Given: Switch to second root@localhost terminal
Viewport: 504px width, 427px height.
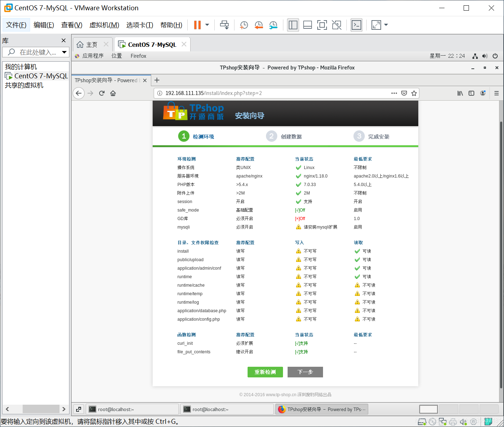Looking at the screenshot, I should [x=227, y=409].
